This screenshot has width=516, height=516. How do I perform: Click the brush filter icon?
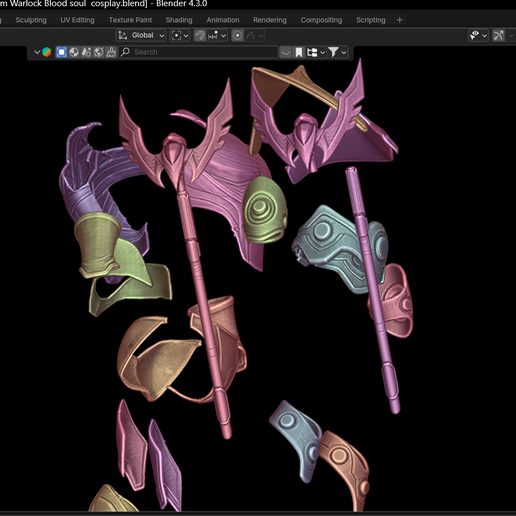click(x=111, y=52)
